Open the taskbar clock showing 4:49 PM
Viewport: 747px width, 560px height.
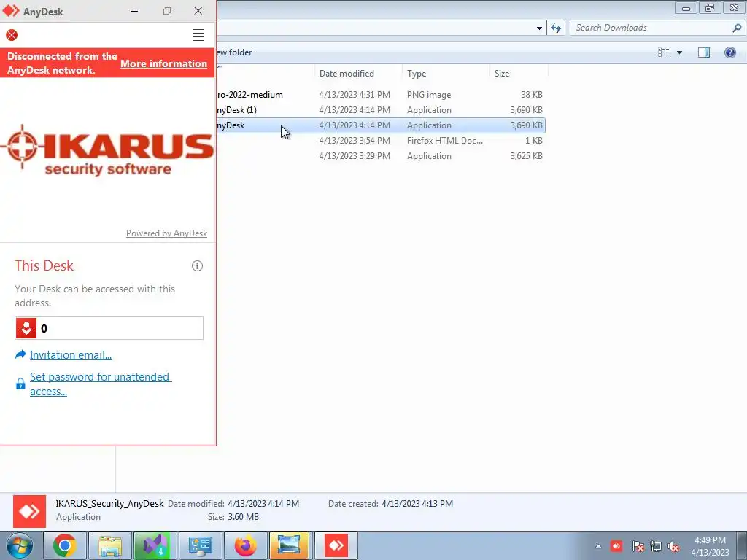[x=710, y=546]
